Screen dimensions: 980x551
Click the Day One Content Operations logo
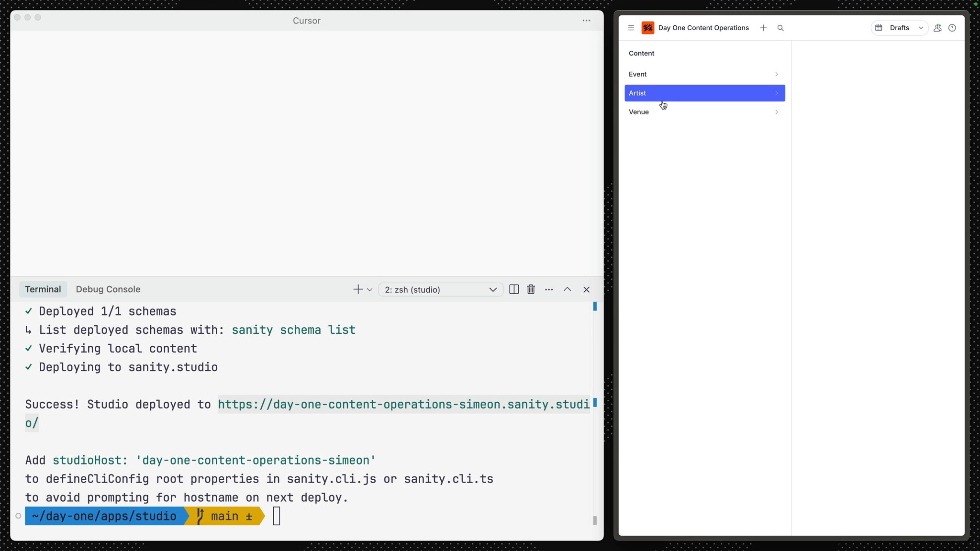[x=648, y=28]
